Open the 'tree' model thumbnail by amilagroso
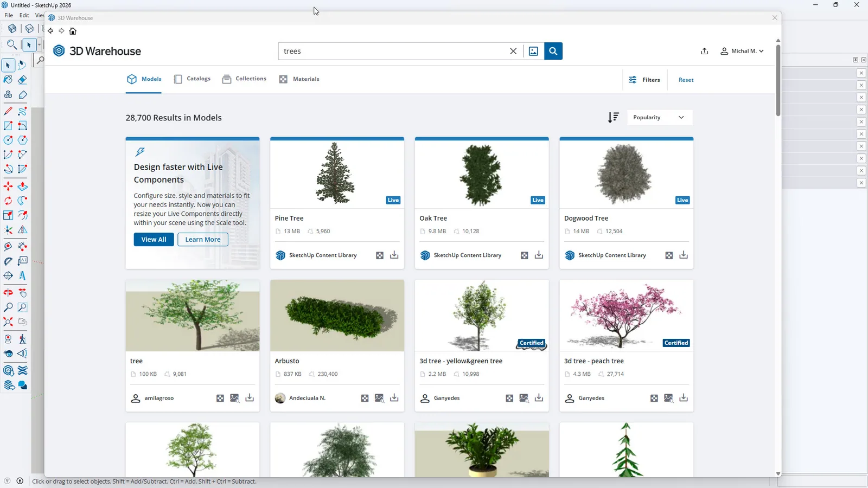868x488 pixels. point(193,316)
